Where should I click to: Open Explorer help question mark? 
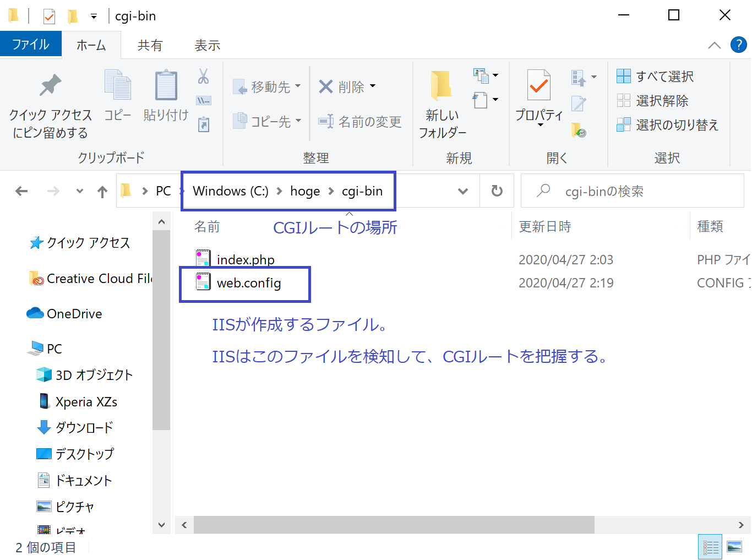click(x=738, y=45)
